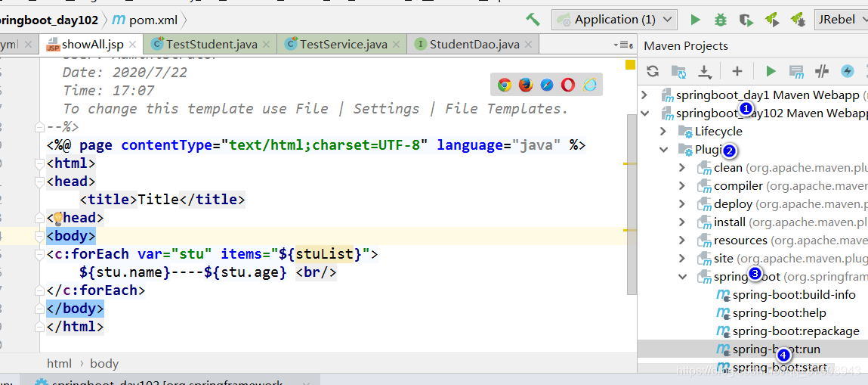Screen dimensions: 868x385
Task: Debug with JRebel rocket-bug icon
Action: point(797,20)
